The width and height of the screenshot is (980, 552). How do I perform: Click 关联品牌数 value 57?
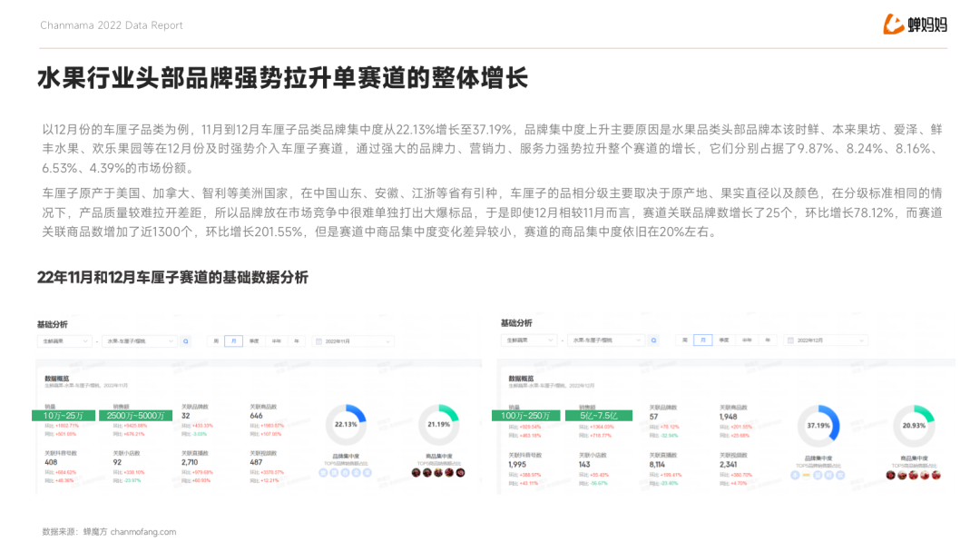tap(653, 417)
